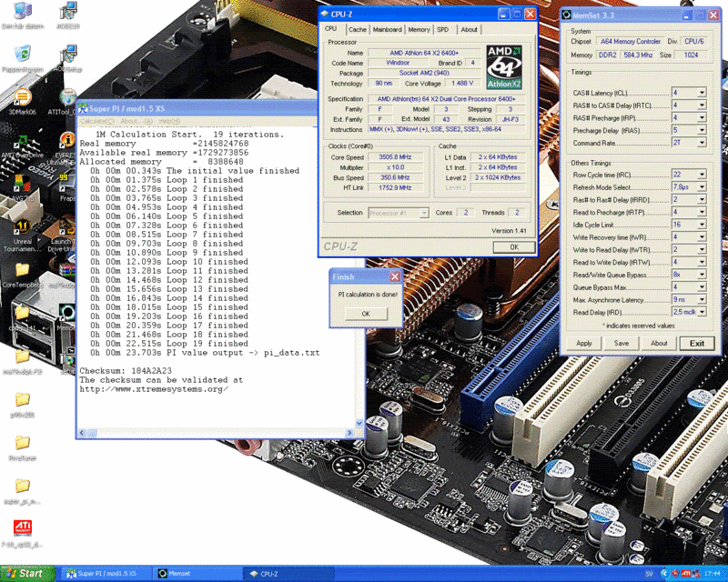Click the Super PI title bar icon

(x=83, y=108)
